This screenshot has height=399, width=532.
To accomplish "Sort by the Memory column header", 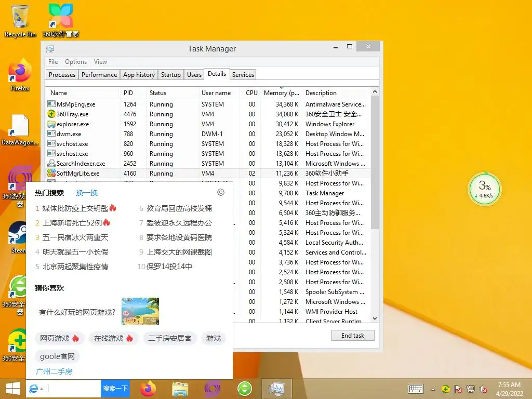I will pyautogui.click(x=282, y=93).
